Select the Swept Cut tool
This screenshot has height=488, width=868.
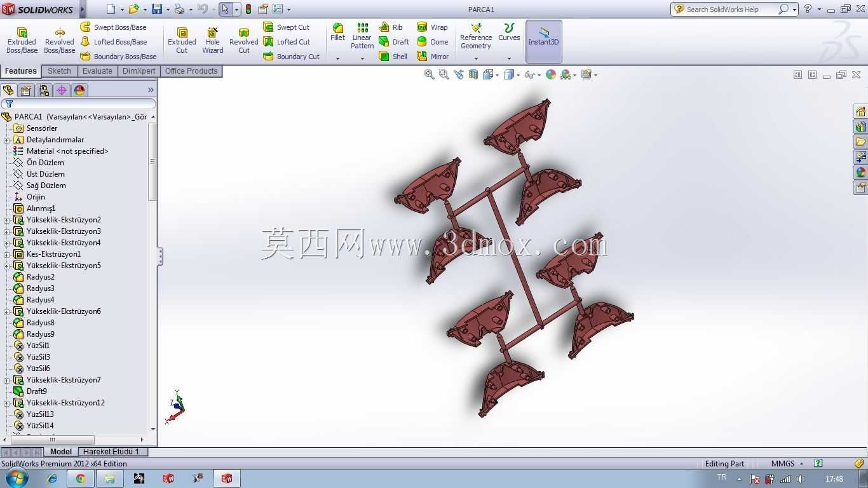tap(287, 27)
